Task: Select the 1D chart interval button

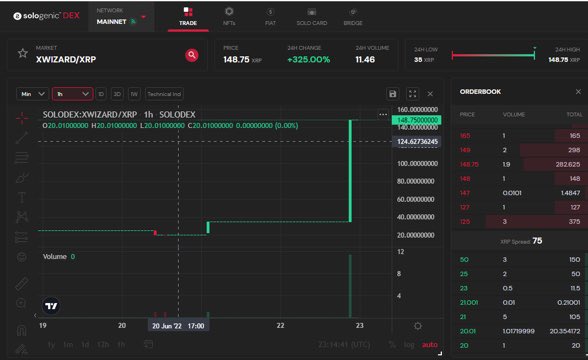Action: (101, 94)
